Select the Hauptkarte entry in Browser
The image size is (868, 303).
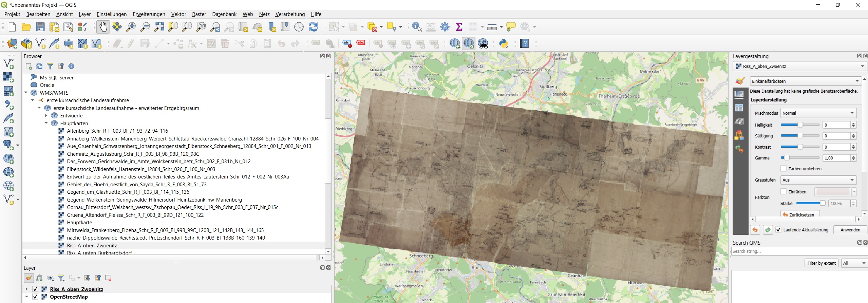tap(79, 223)
